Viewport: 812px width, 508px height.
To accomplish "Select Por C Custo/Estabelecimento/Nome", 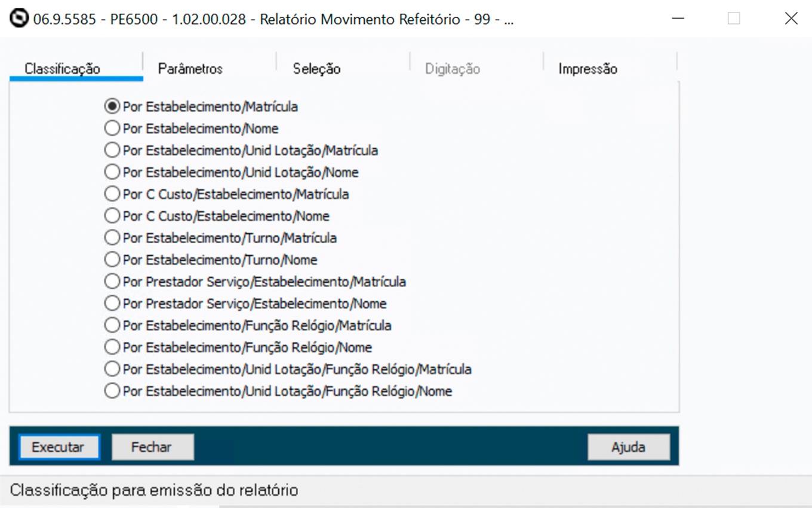I will (x=112, y=216).
